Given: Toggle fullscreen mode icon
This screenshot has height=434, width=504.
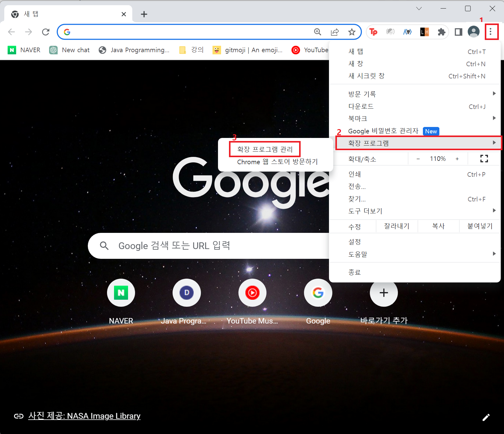Looking at the screenshot, I should [484, 159].
